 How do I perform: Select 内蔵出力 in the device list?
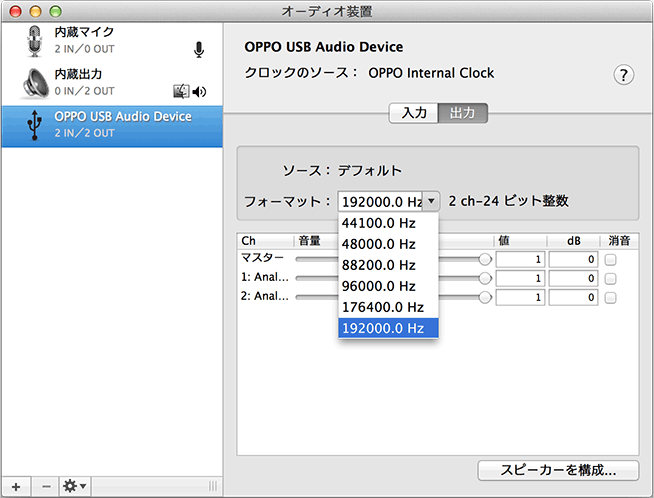pyautogui.click(x=112, y=83)
